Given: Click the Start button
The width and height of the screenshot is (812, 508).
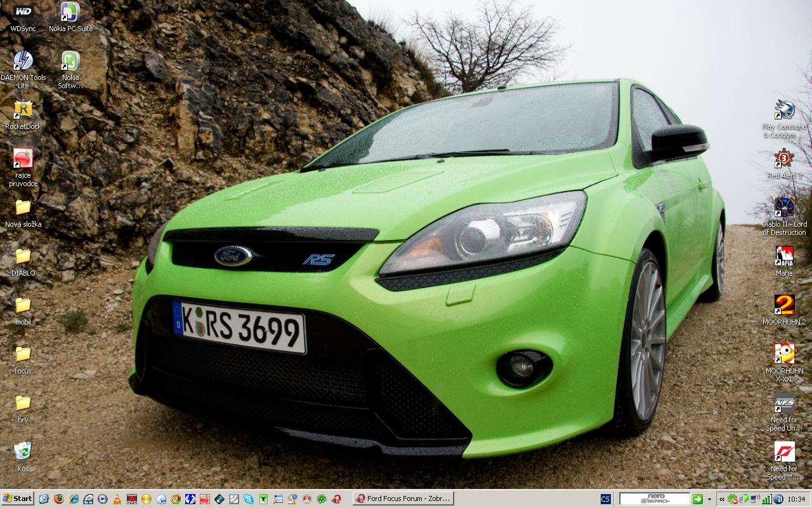Looking at the screenshot, I should (x=18, y=499).
